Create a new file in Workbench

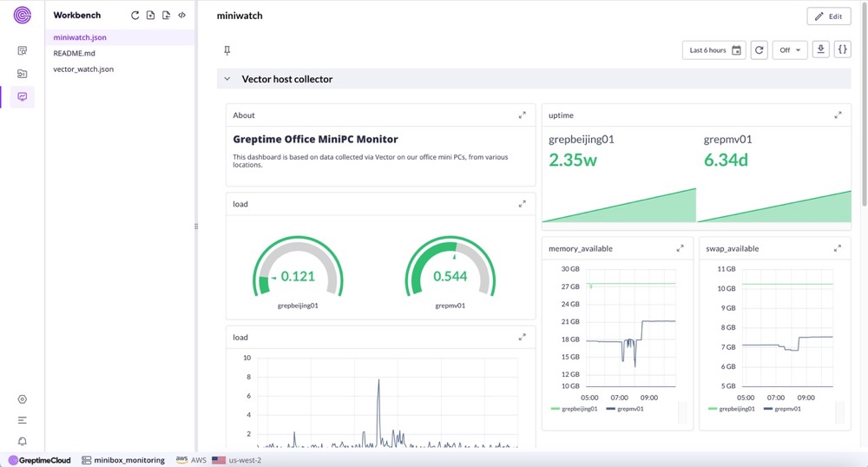tap(150, 16)
